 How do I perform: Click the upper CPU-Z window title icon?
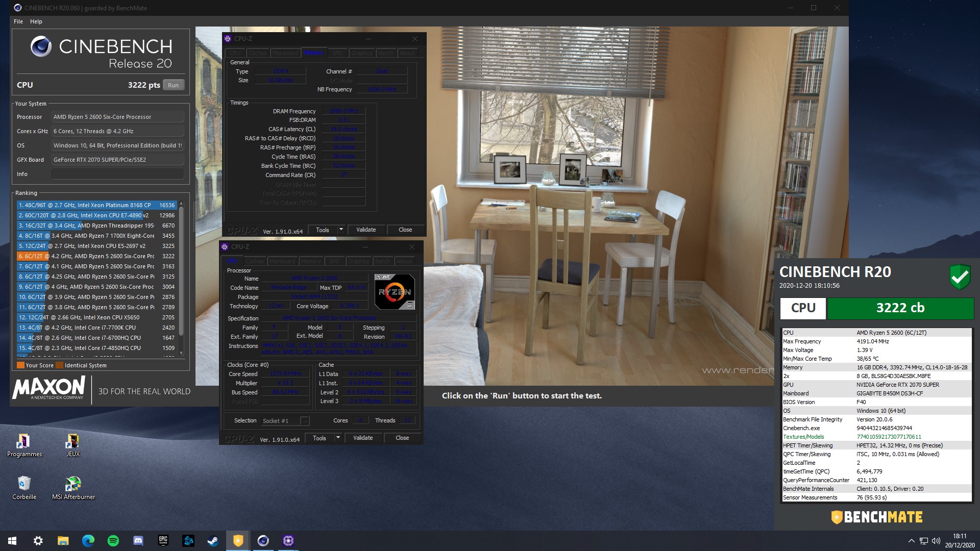tap(228, 39)
